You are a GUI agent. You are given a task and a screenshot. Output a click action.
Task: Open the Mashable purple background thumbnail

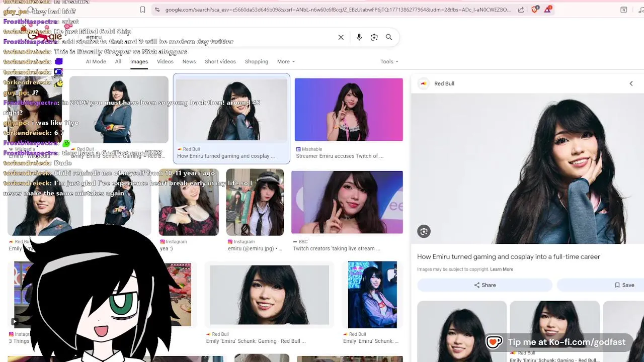349,110
